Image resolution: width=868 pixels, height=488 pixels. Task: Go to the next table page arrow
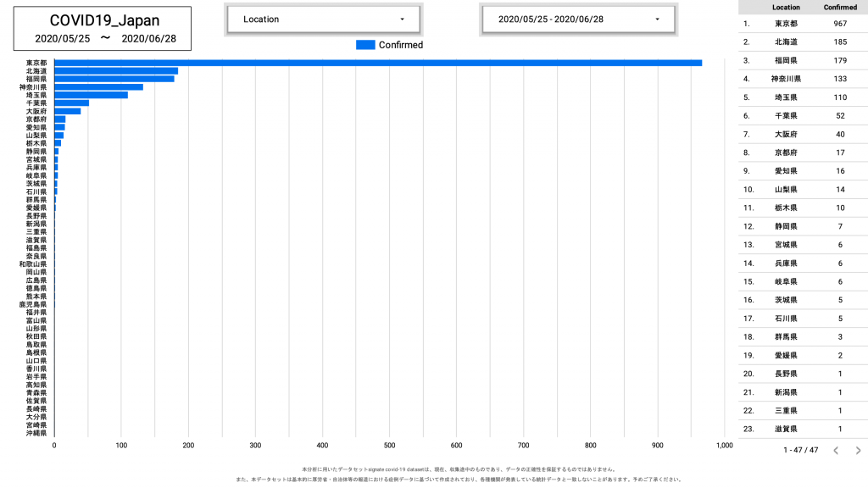[x=858, y=451]
